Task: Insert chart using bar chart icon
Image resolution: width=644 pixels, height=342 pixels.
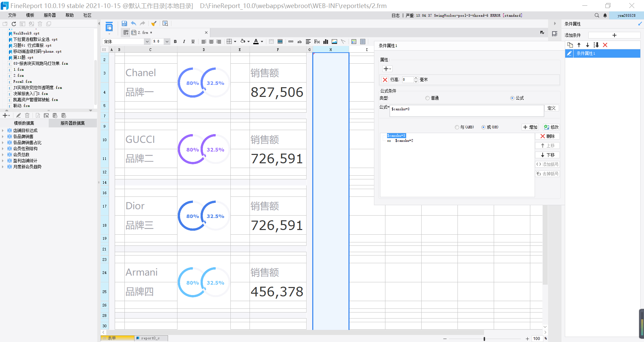Action: [325, 42]
